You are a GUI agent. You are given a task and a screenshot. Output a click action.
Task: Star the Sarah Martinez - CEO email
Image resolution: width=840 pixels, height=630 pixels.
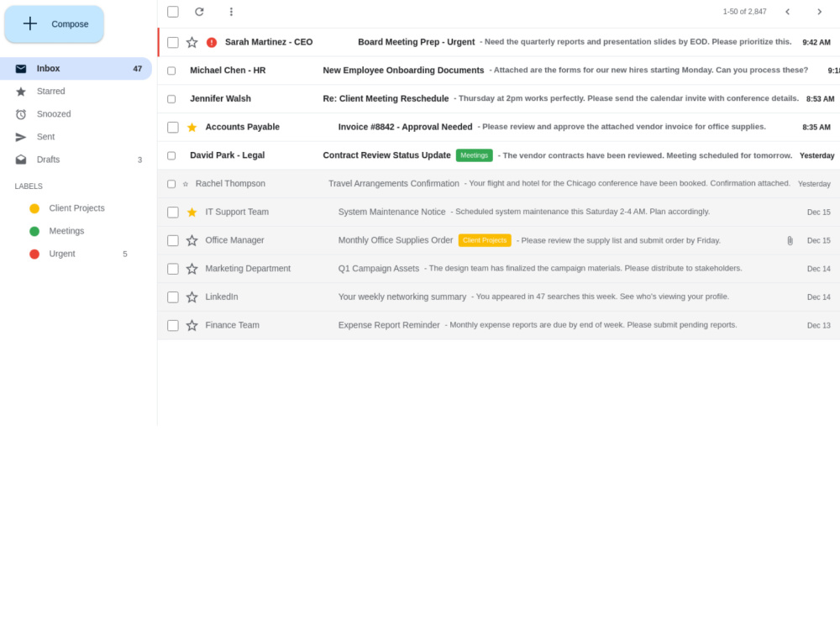(x=192, y=42)
